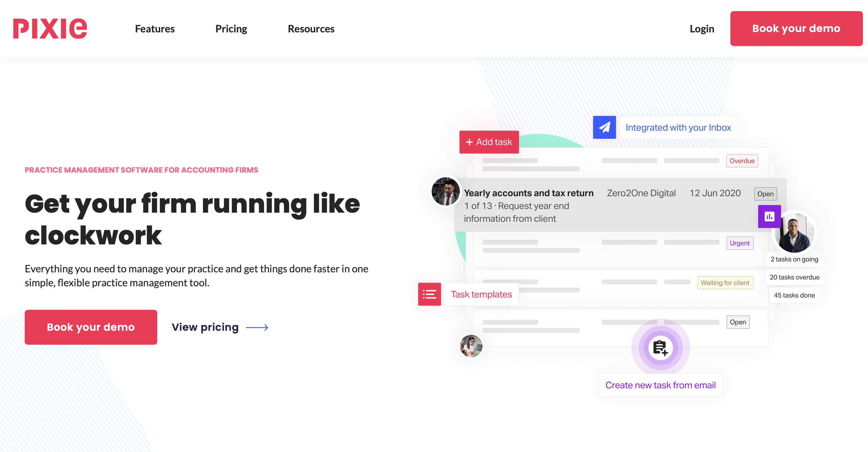
Task: Click Book your demo in header
Action: tap(796, 29)
